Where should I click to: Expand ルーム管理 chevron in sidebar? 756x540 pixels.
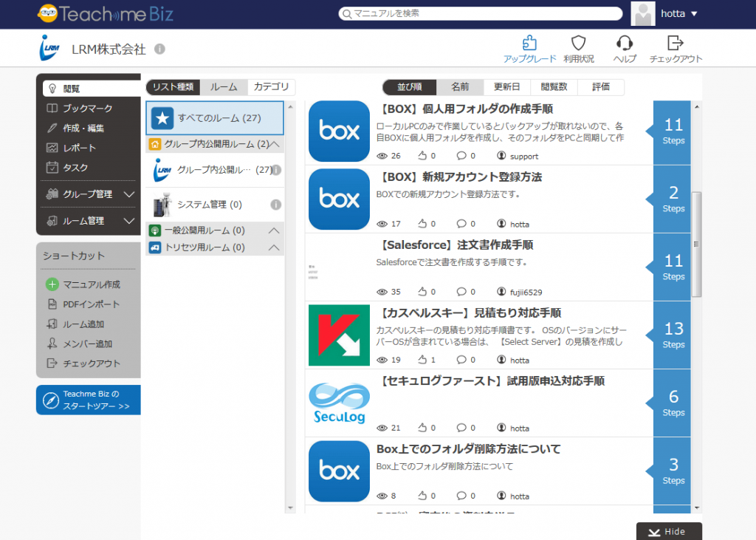pyautogui.click(x=128, y=221)
